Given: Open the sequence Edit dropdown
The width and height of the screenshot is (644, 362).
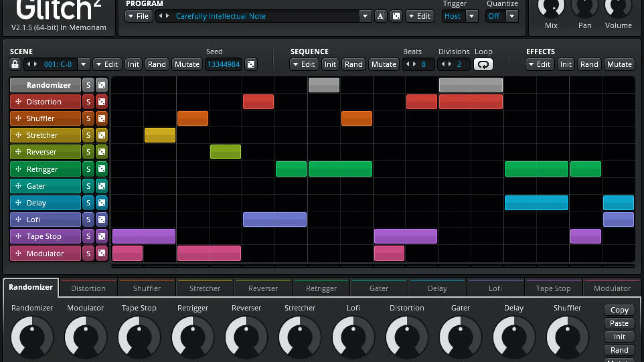Looking at the screenshot, I should [x=304, y=64].
